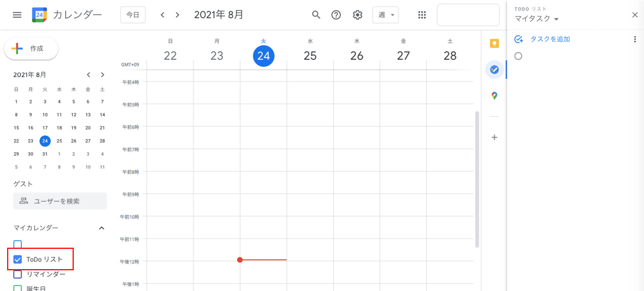Open Google Maps side panel icon
The height and width of the screenshot is (291, 644).
click(x=494, y=96)
